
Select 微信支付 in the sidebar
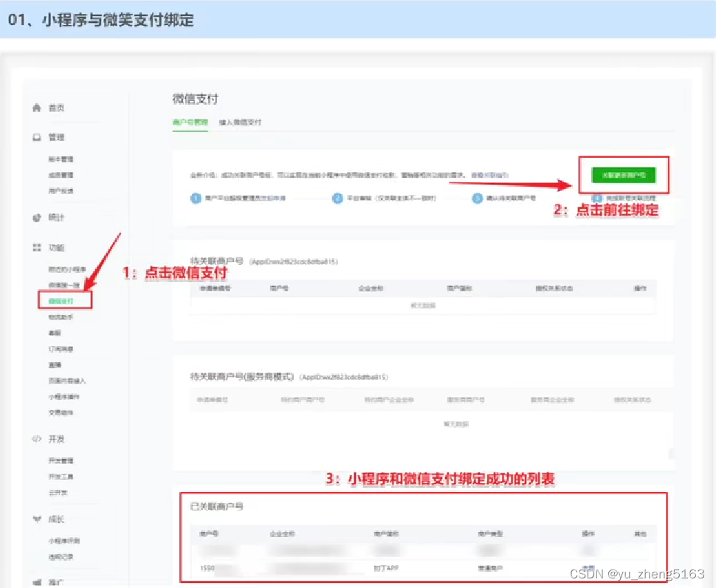(x=61, y=301)
